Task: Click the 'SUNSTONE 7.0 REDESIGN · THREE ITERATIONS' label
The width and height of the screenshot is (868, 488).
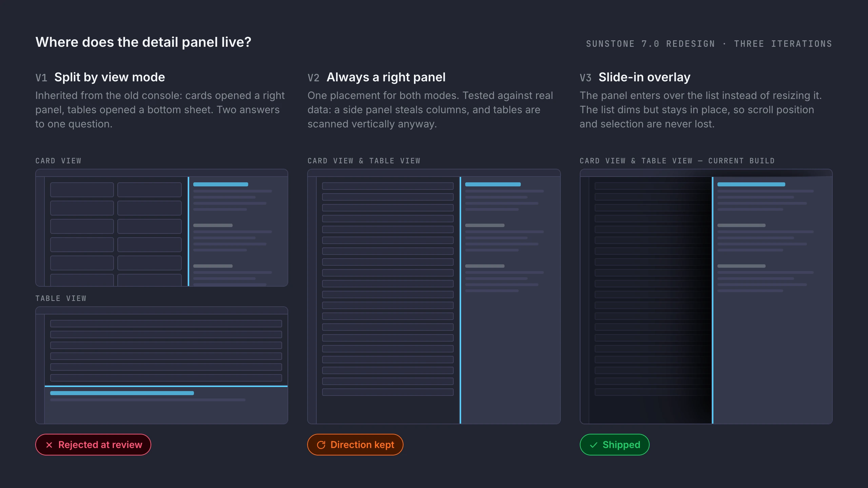Action: (x=709, y=44)
